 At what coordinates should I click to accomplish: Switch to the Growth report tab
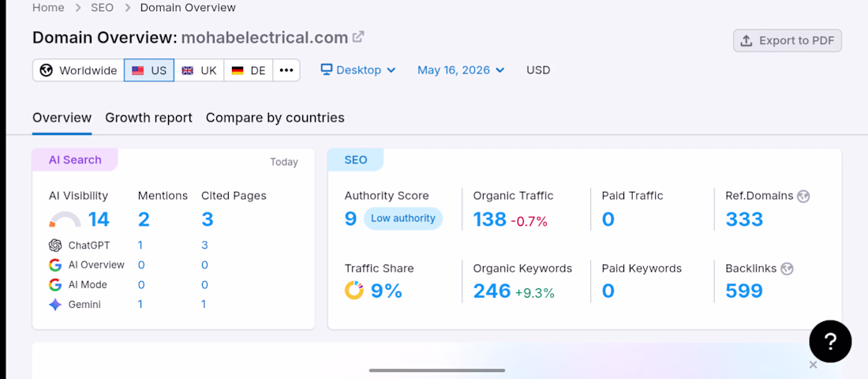click(x=149, y=118)
